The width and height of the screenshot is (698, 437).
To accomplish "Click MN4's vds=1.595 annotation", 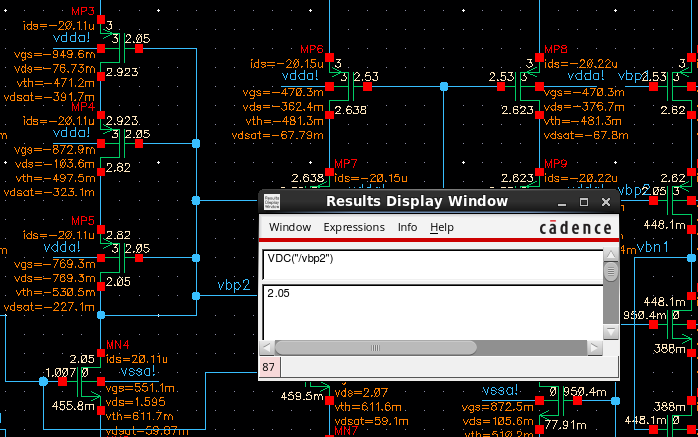I will point(135,402).
